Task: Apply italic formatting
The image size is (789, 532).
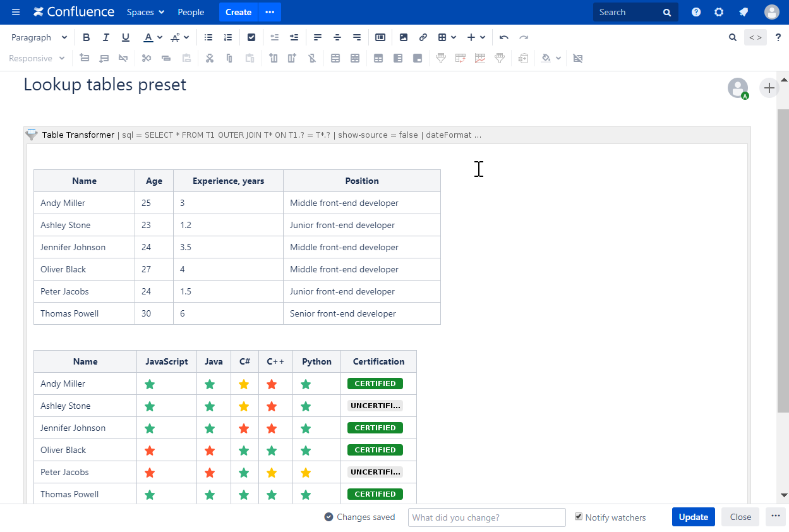Action: click(x=106, y=38)
